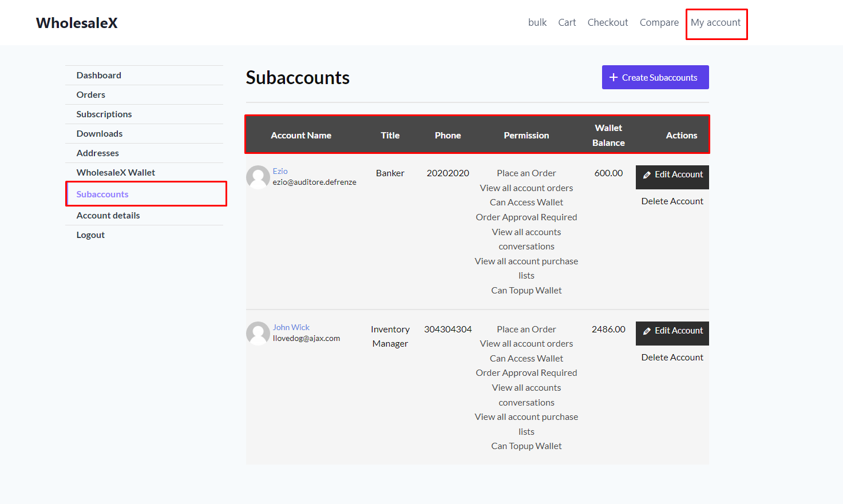Click plus icon on Create Subaccounts
843x504 pixels.
tap(614, 77)
